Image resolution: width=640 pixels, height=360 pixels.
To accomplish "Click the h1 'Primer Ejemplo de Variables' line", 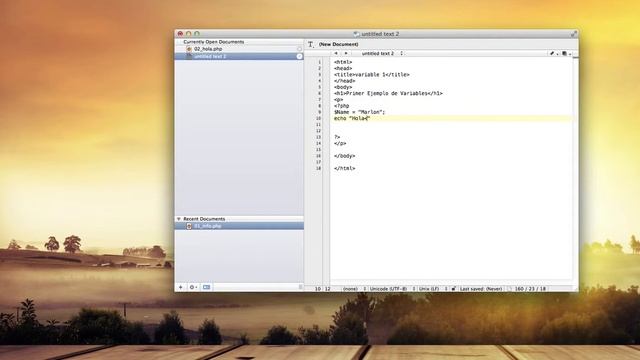I will pos(388,93).
